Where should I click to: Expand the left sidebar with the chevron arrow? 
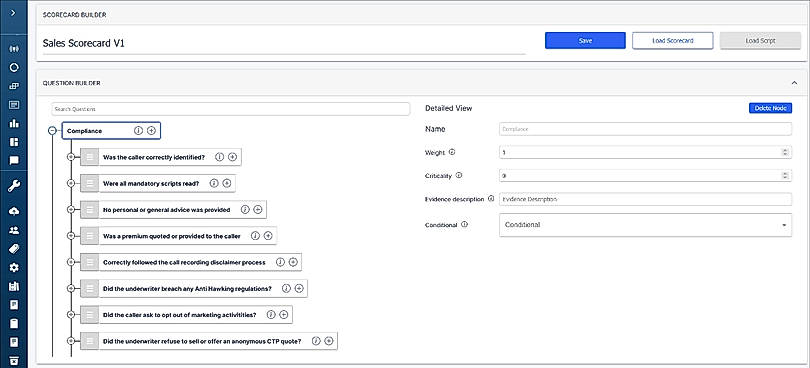[14, 12]
